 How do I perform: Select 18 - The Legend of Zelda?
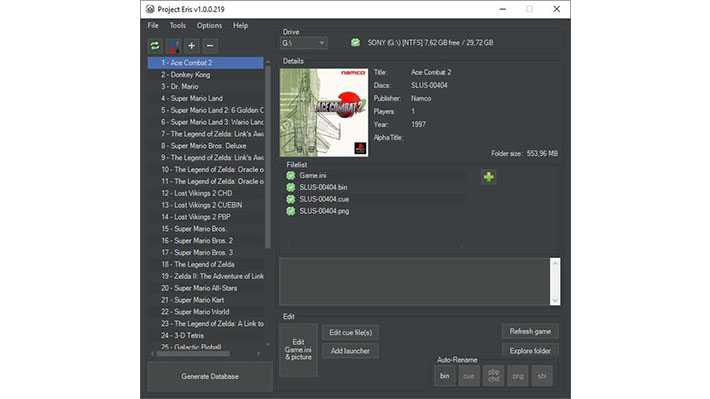pyautogui.click(x=206, y=264)
